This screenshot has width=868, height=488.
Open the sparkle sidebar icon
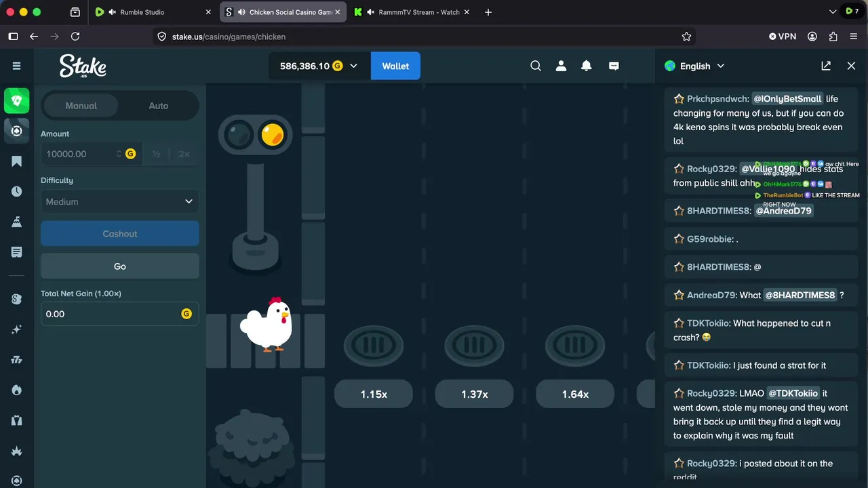coord(17,329)
